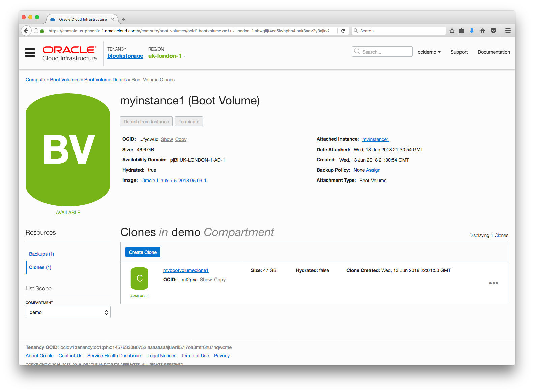Open the Firefox application menu icon
This screenshot has width=534, height=392.
click(x=508, y=31)
